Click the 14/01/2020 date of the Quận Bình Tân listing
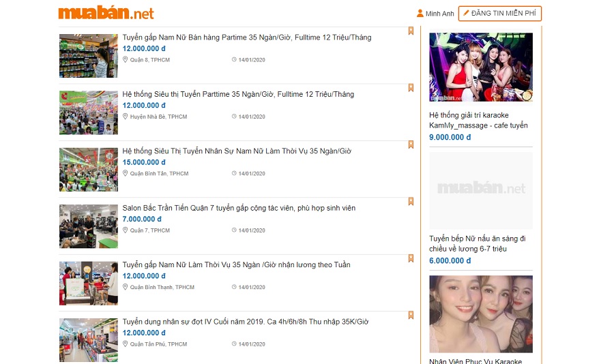 pyautogui.click(x=252, y=173)
